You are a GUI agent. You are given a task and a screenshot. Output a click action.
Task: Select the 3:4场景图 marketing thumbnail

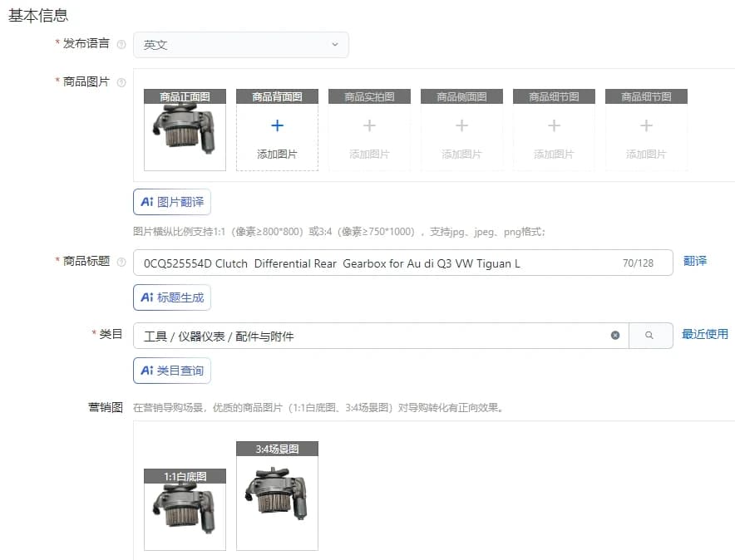tap(277, 496)
